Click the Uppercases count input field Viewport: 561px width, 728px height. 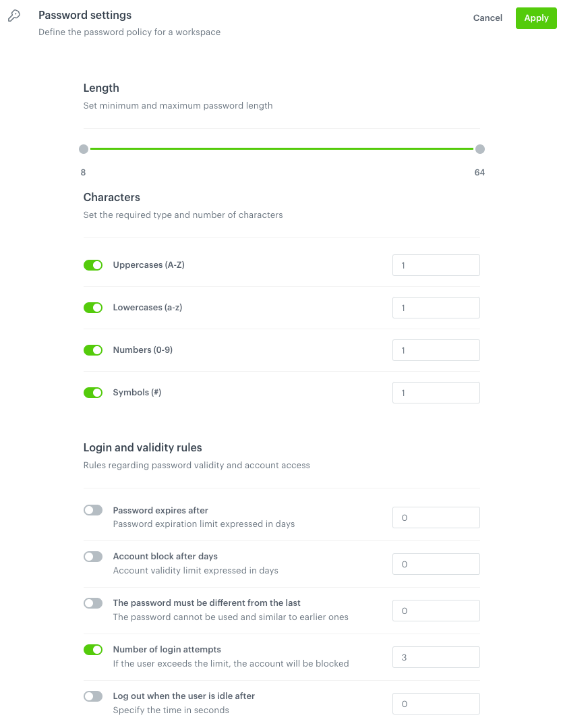(436, 264)
